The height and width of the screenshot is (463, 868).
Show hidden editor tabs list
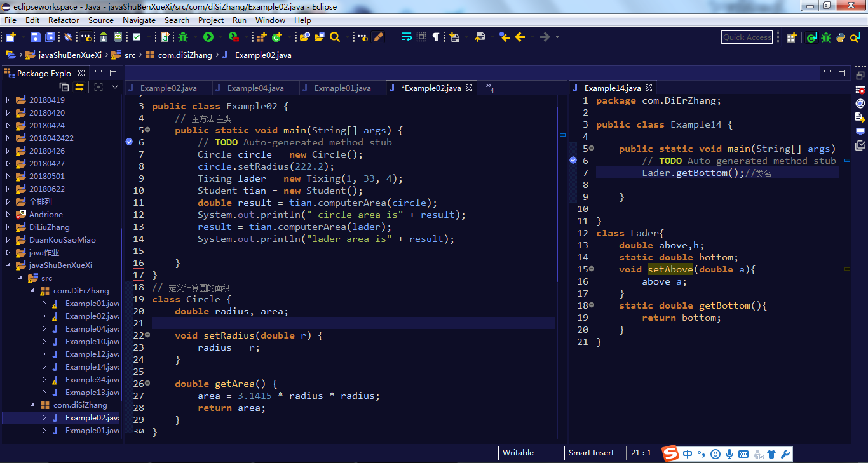489,88
